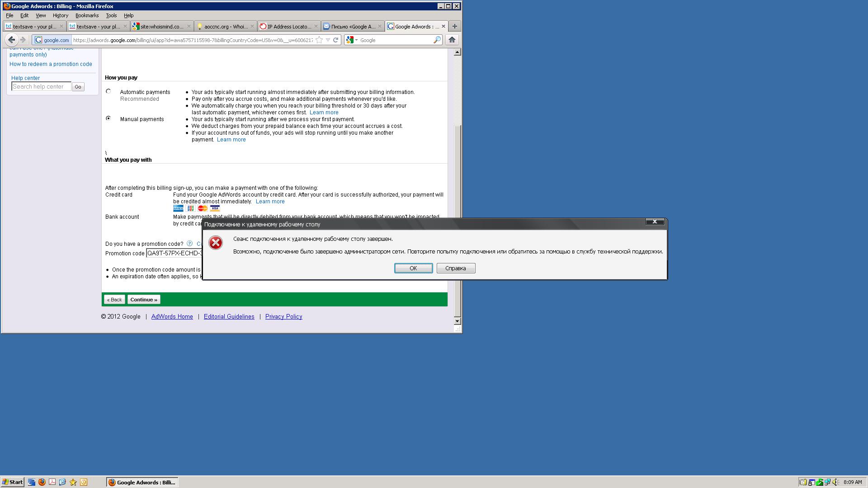
Task: Open the Help center link
Action: [x=25, y=78]
